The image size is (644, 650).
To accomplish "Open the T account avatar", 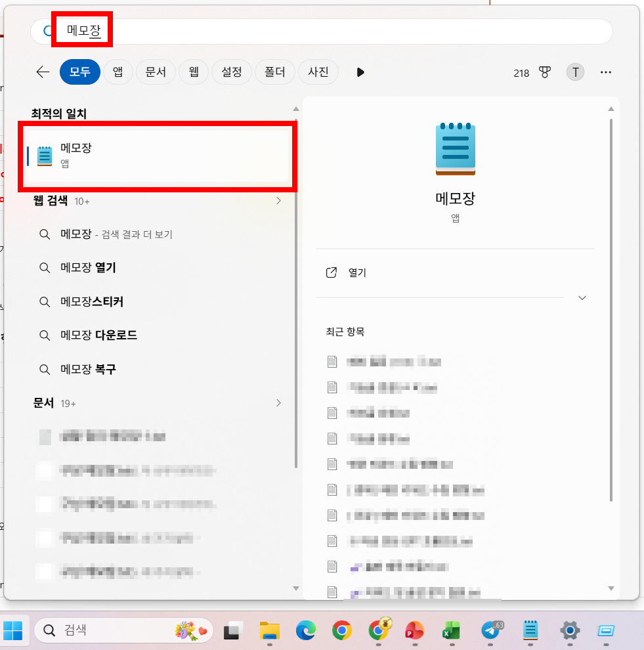I will click(575, 72).
